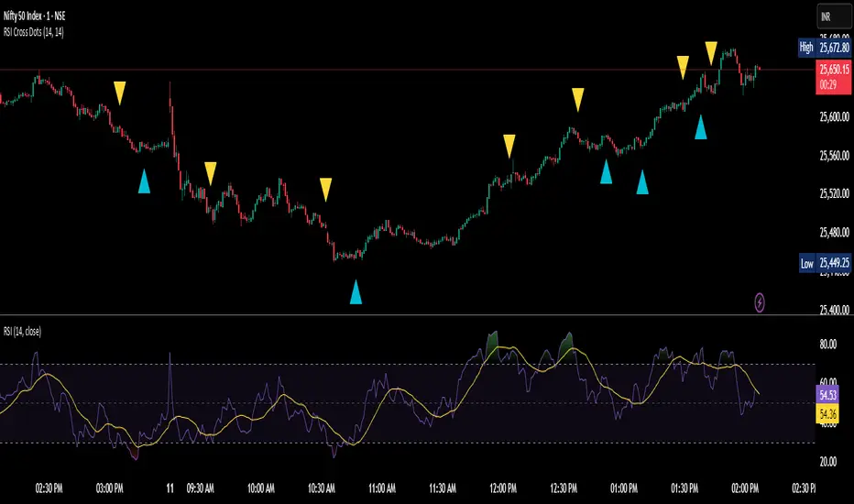
Task: Click the 11:00 AM time axis label
Action: tap(382, 488)
